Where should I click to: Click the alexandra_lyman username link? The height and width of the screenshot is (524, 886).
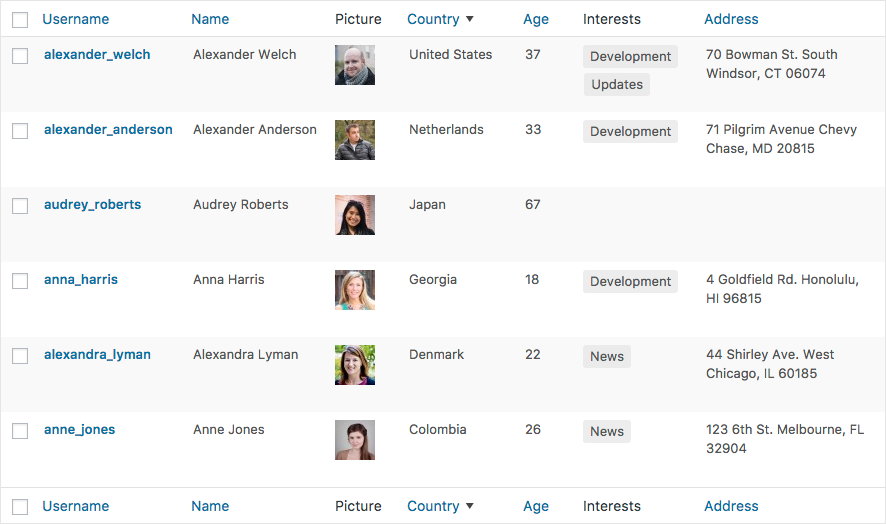[x=97, y=354]
